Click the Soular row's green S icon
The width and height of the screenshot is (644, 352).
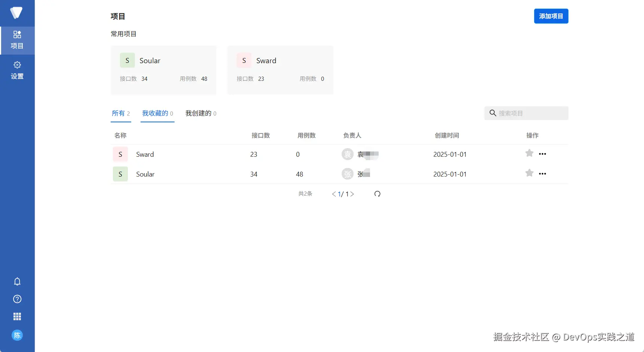pos(120,174)
